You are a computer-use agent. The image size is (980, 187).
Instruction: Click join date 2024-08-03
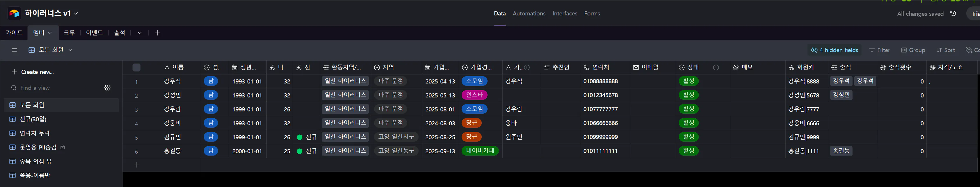pos(440,123)
